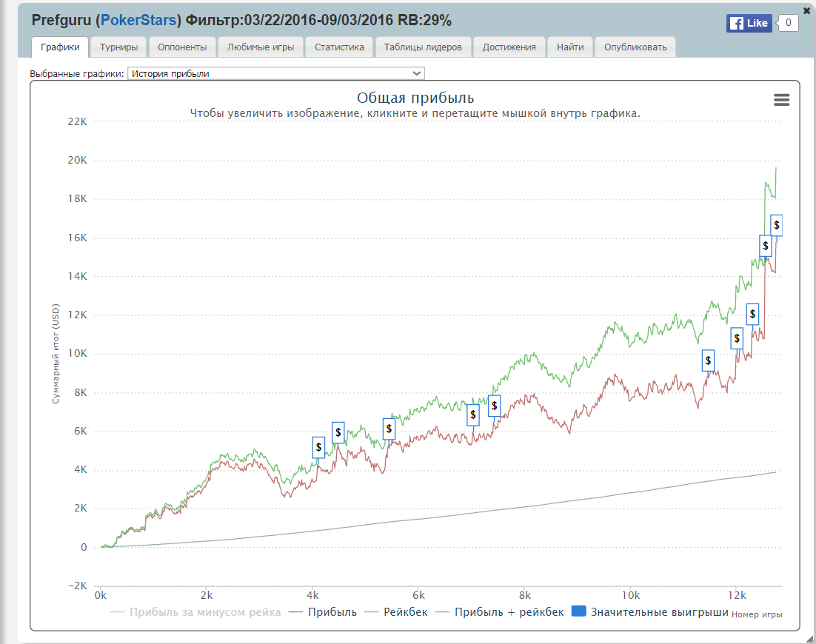Screen dimensions: 816x644
Task: Click the Facebook like count bubble
Action: point(788,22)
